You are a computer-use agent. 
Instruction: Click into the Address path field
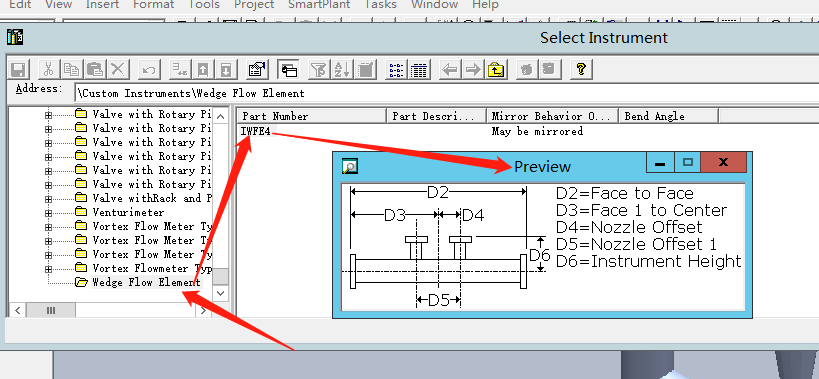(447, 93)
